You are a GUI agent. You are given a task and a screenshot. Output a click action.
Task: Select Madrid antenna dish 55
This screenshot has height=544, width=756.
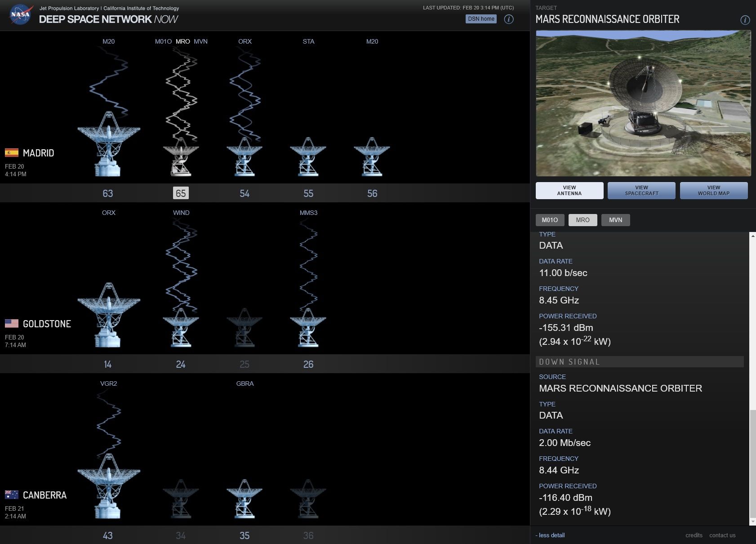click(x=308, y=157)
